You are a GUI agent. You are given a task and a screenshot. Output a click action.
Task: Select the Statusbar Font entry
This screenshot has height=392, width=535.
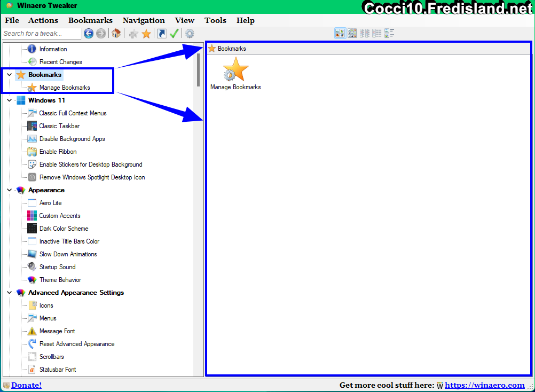click(x=58, y=370)
